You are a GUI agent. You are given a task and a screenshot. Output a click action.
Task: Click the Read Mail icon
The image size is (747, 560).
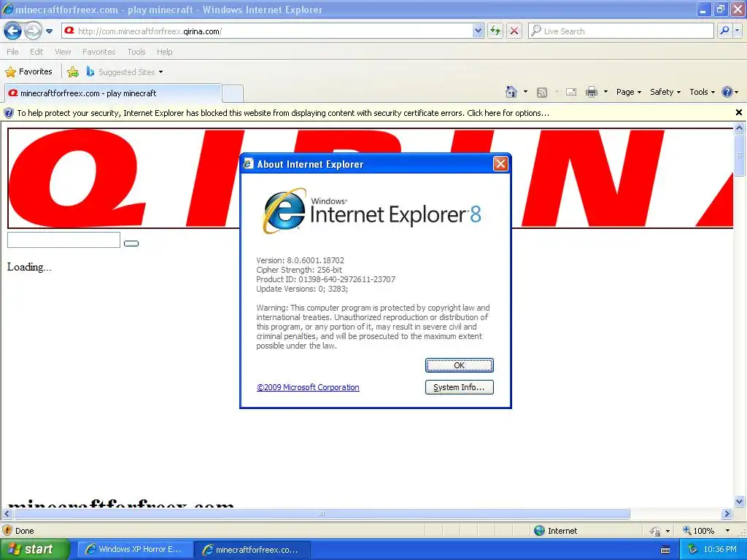(x=571, y=92)
